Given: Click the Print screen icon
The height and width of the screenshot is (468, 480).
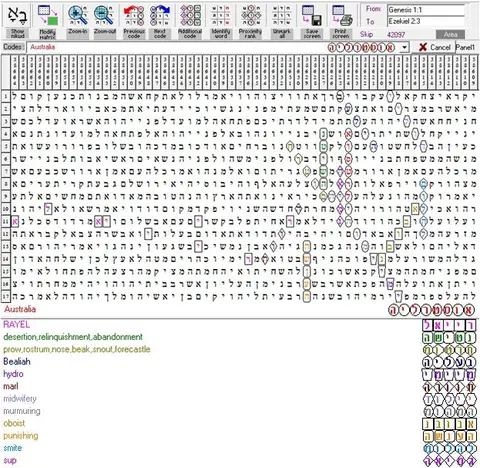Looking at the screenshot, I should point(342,16).
